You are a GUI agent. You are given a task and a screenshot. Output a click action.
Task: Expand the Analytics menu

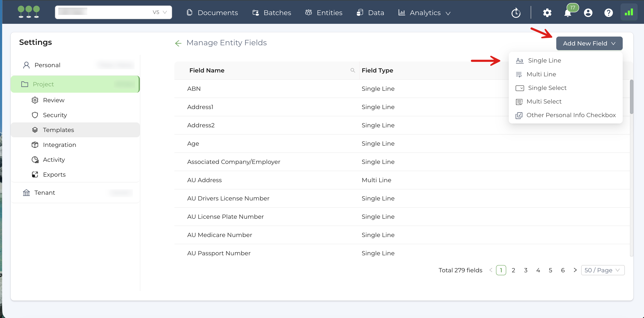425,13
